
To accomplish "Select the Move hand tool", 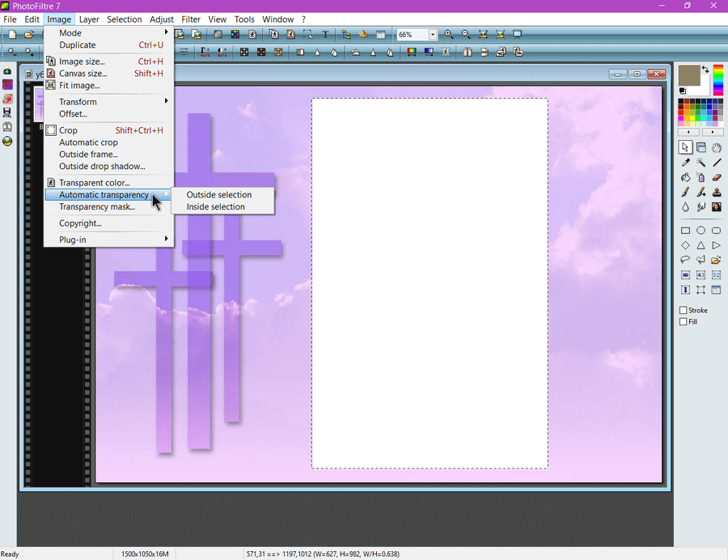I will 717,147.
